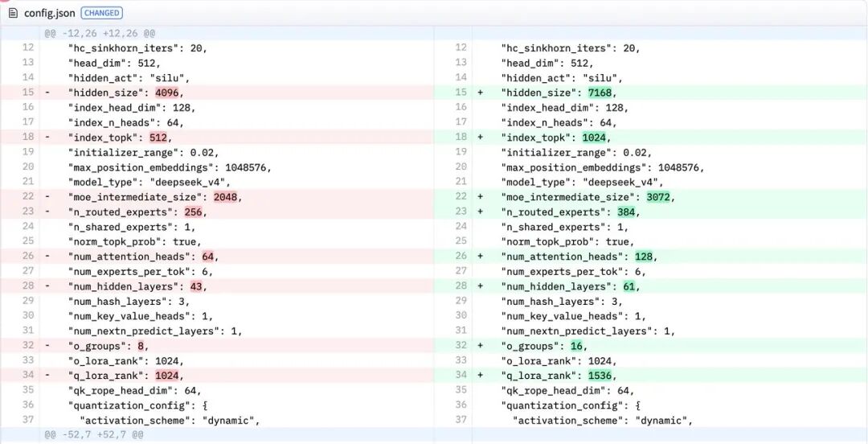Select removed line "num_attention_heads": 64
Image resolution: width=868 pixels, height=444 pixels.
217,257
